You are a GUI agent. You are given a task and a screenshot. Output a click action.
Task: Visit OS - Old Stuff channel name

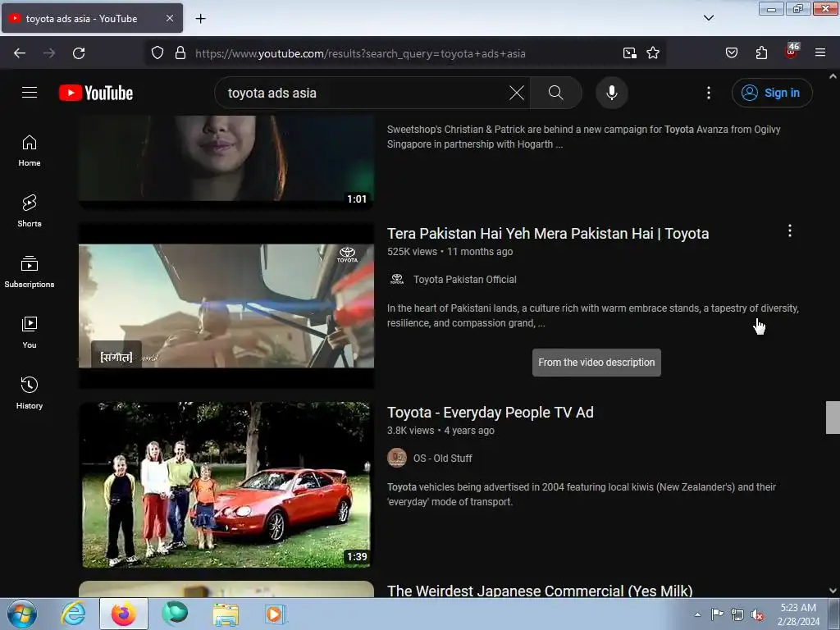coord(442,459)
